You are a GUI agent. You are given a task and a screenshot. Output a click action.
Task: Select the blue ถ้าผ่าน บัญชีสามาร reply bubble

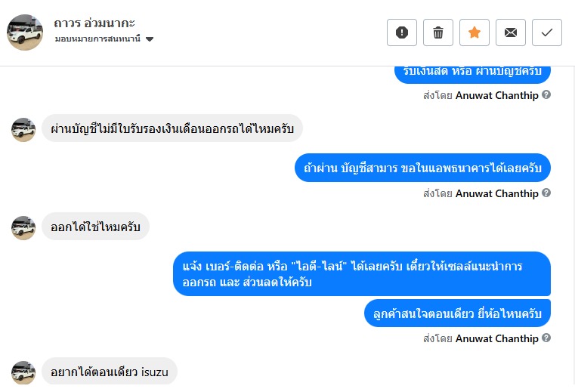click(422, 168)
